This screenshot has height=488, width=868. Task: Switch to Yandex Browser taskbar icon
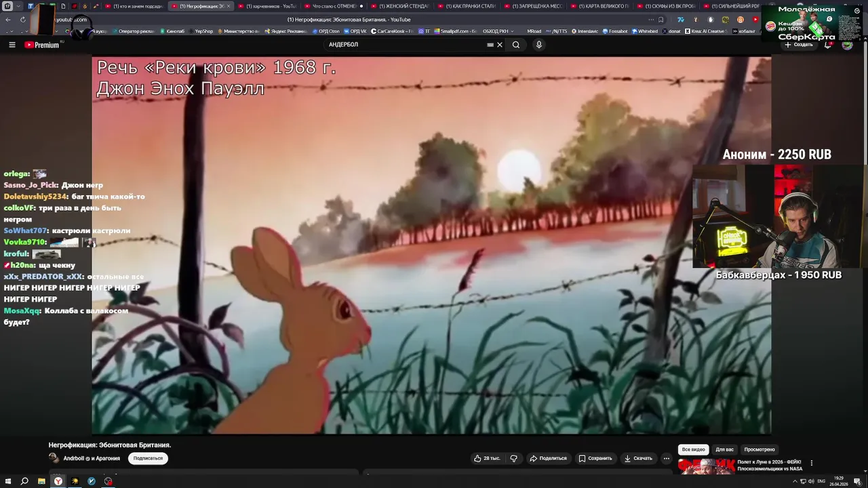[x=58, y=481]
